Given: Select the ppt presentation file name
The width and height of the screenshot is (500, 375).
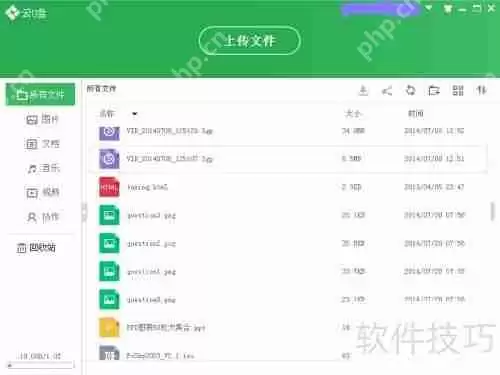Looking at the screenshot, I should point(166,327).
